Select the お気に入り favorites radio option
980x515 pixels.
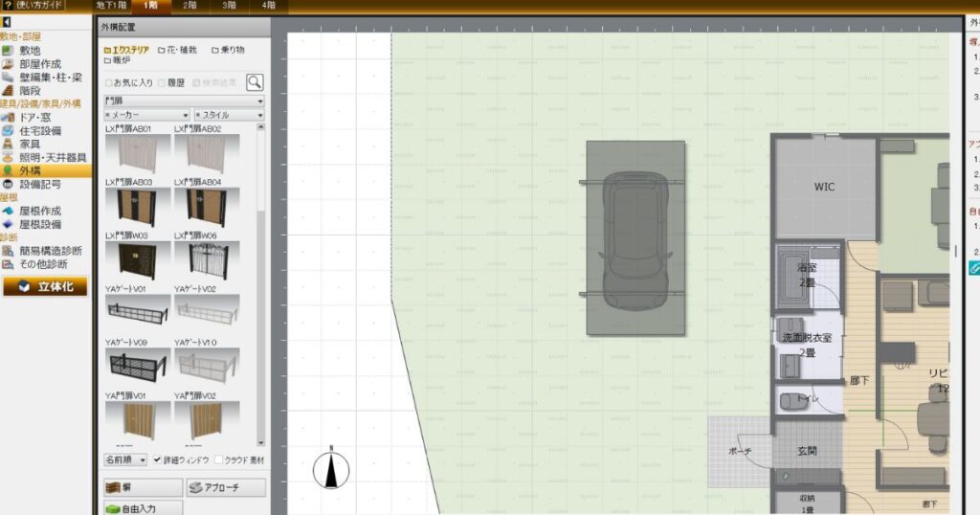click(x=129, y=82)
